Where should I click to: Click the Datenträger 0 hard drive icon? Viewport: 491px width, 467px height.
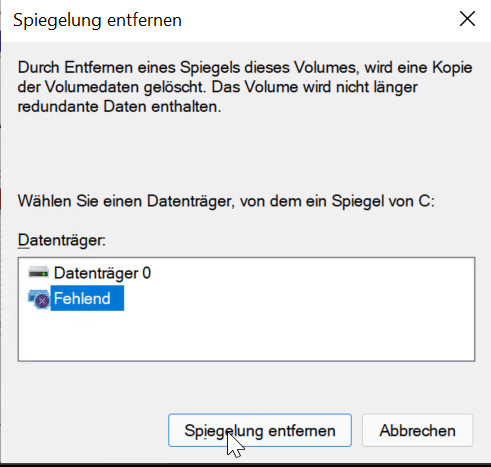38,273
